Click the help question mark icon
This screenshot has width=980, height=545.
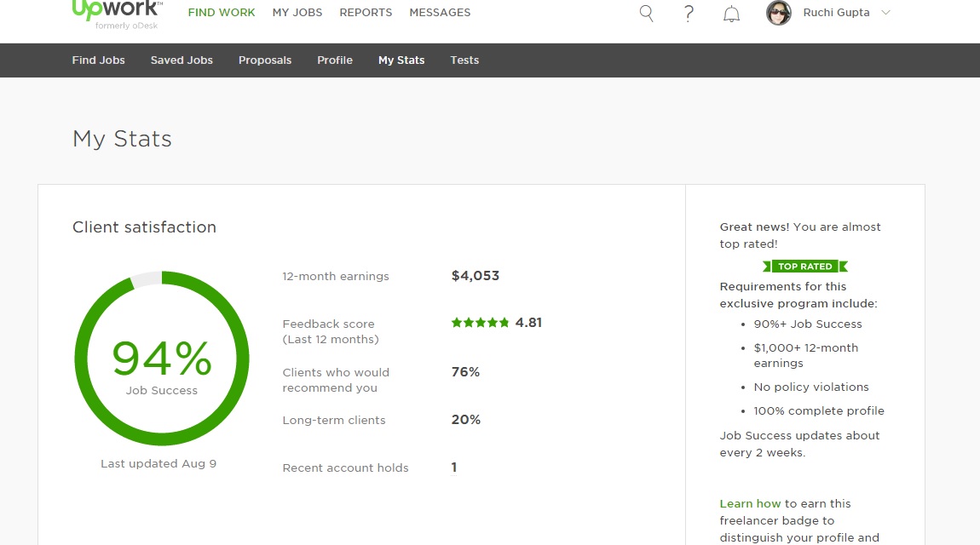689,14
